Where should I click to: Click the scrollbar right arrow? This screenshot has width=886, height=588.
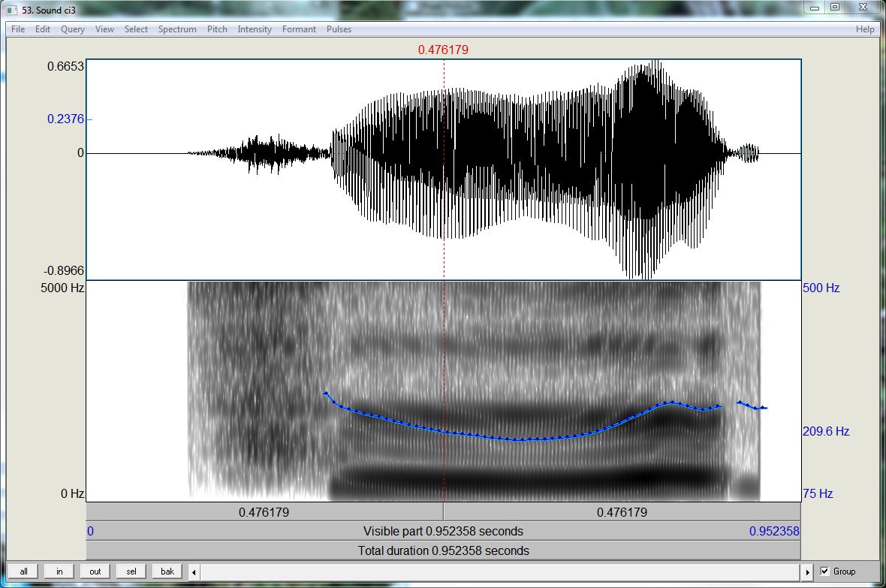(x=807, y=572)
